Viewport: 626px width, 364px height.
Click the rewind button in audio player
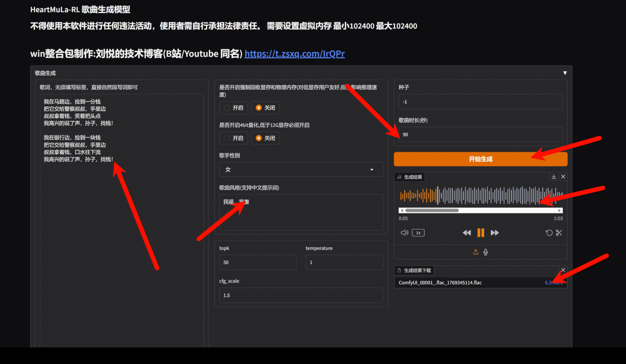[466, 233]
